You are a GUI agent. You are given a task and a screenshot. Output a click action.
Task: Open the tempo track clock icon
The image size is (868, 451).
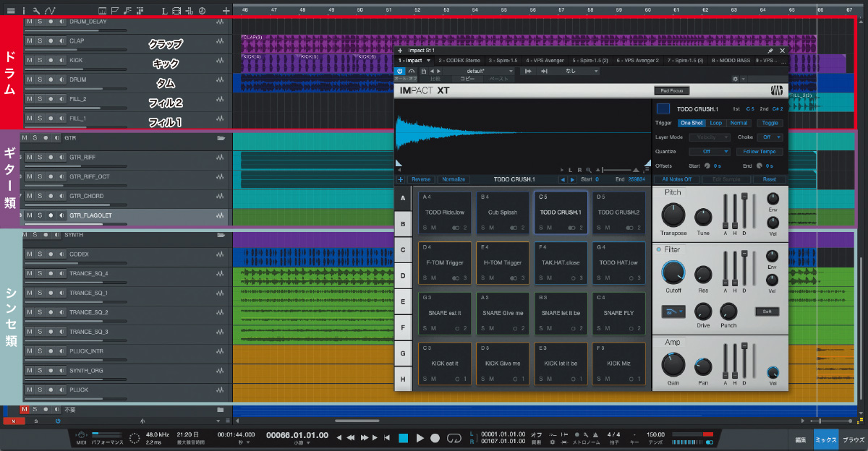(202, 10)
